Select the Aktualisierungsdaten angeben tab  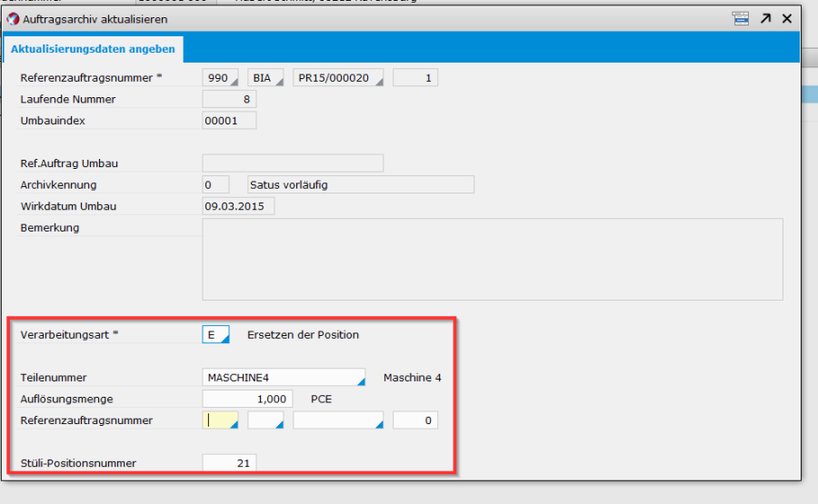[x=93, y=48]
